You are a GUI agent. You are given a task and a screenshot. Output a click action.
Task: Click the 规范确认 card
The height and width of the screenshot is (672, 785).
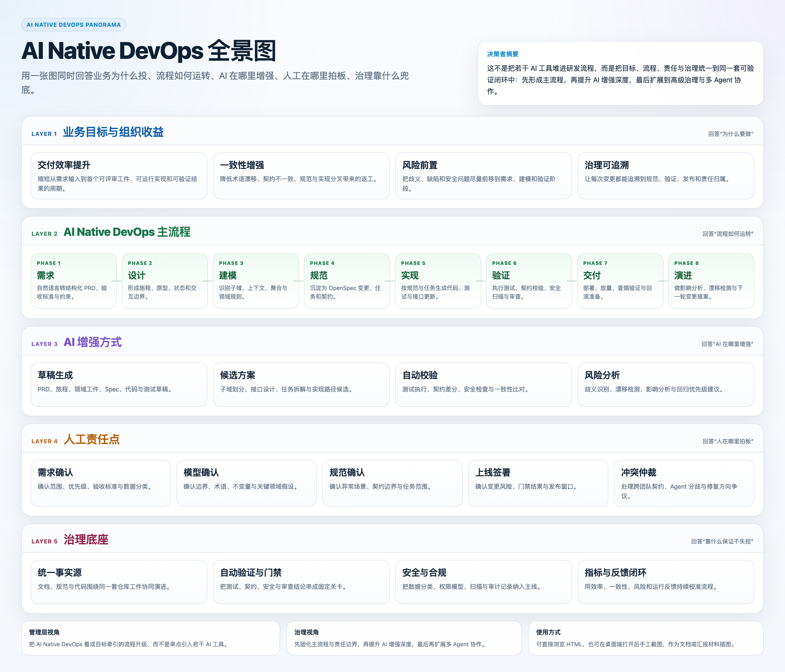pos(392,483)
